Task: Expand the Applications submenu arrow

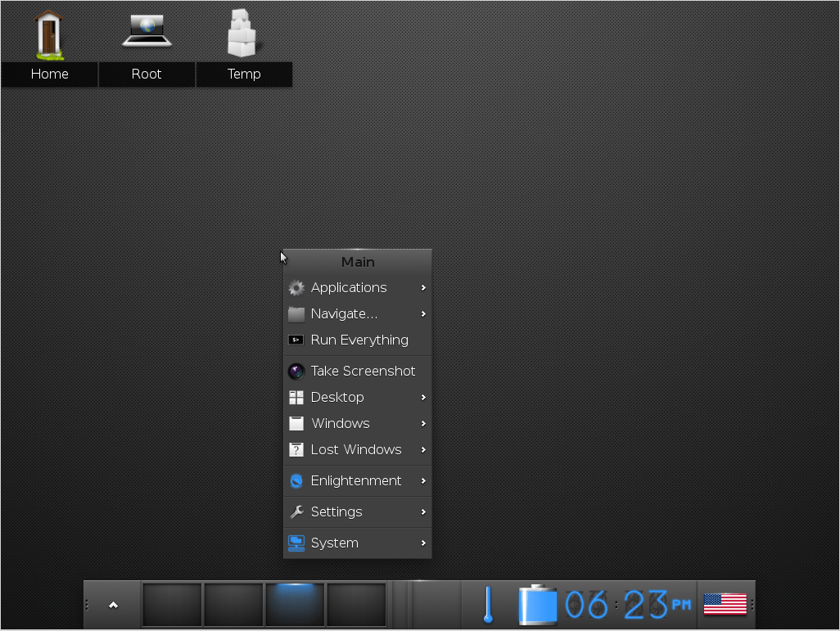Action: point(423,287)
